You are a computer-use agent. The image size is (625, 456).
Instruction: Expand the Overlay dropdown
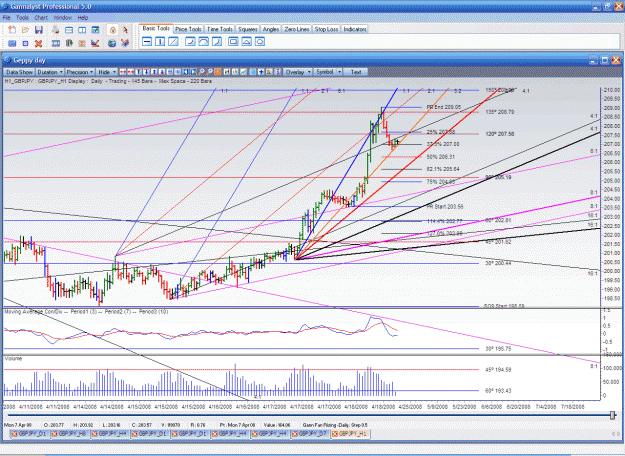point(298,72)
